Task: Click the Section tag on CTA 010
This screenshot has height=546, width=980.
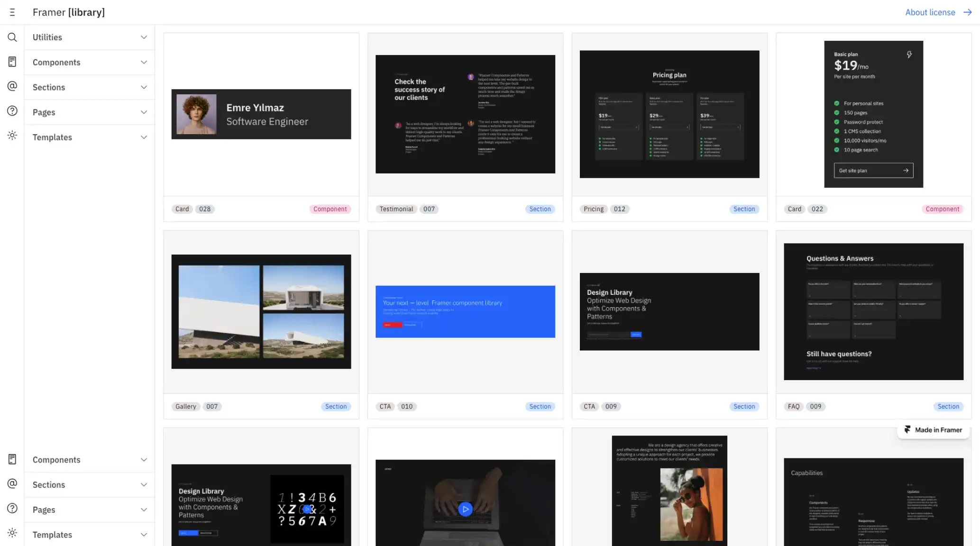Action: (x=540, y=407)
